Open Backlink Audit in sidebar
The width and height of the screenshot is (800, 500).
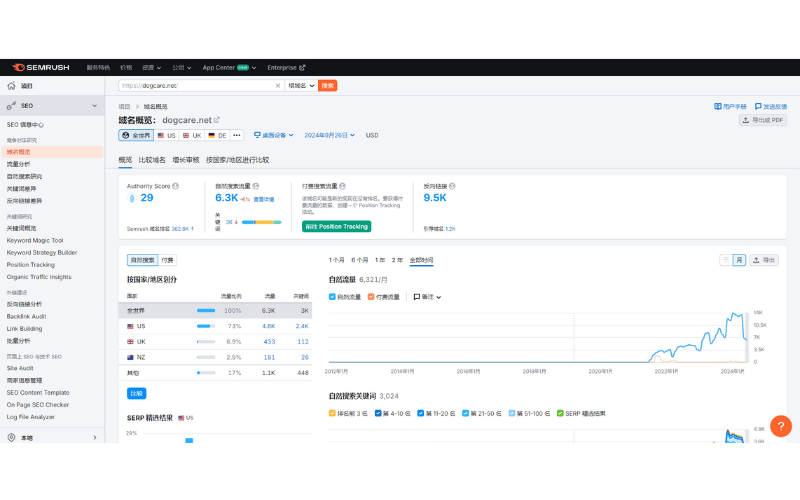tap(27, 316)
